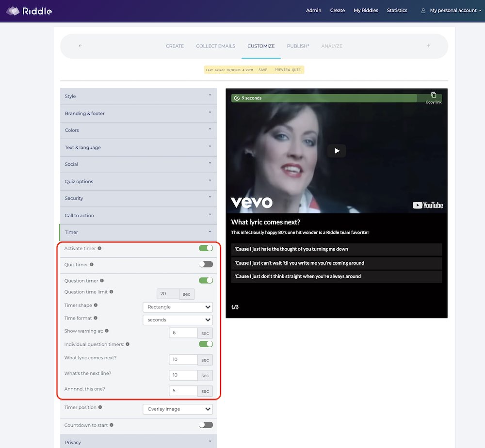Expand the Branding & footer section

tap(138, 113)
